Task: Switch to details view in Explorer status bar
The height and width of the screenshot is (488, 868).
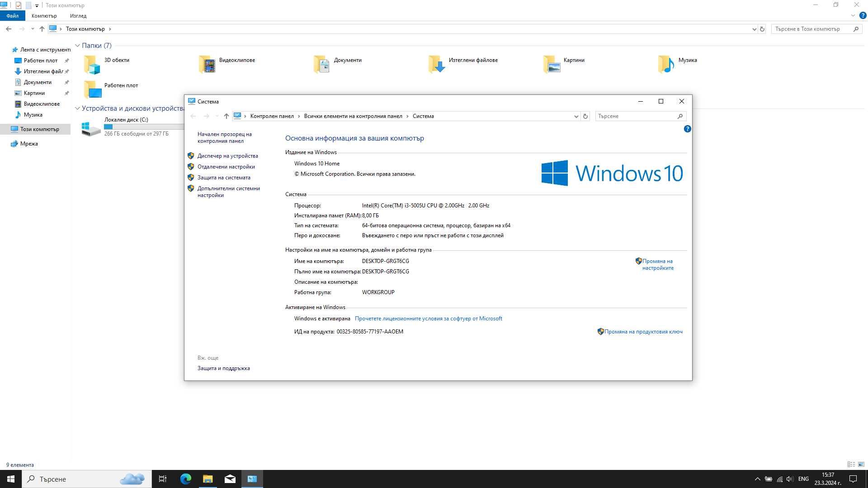Action: [x=851, y=465]
